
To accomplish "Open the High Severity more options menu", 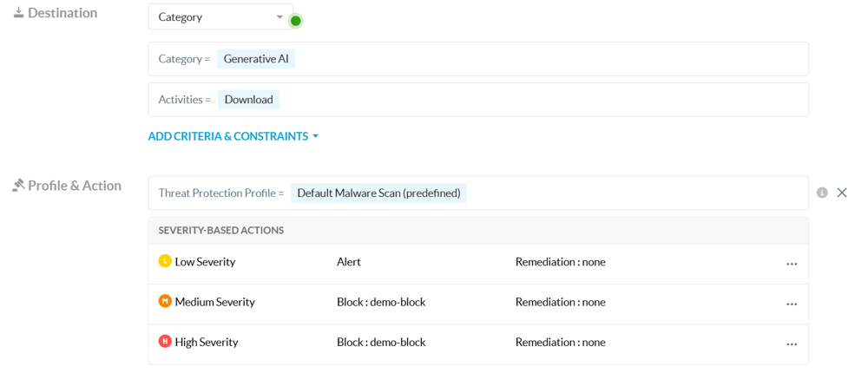I will click(x=792, y=344).
